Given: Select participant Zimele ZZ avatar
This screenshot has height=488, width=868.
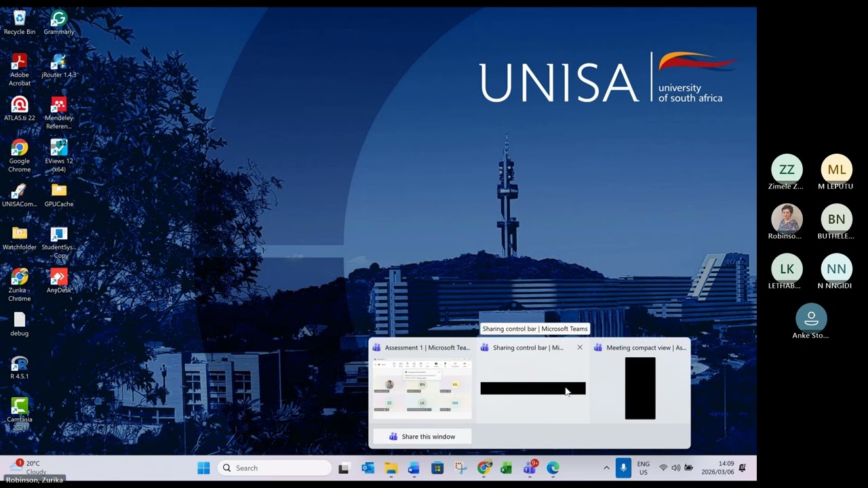Looking at the screenshot, I should (787, 169).
